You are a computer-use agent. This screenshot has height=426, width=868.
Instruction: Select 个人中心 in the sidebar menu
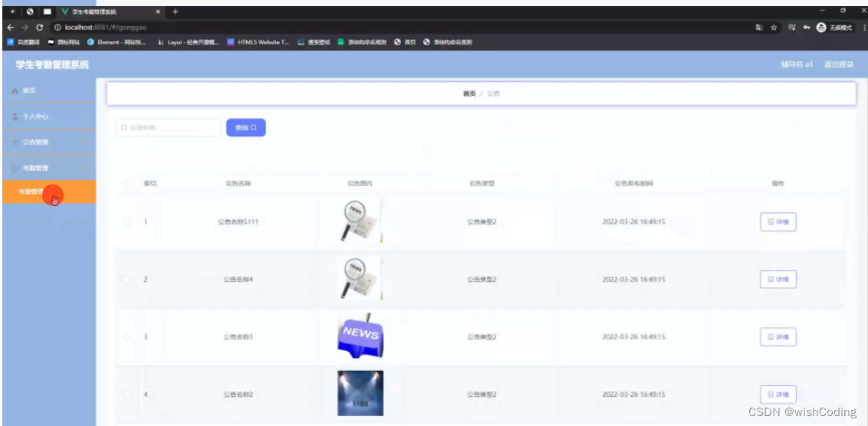click(49, 116)
